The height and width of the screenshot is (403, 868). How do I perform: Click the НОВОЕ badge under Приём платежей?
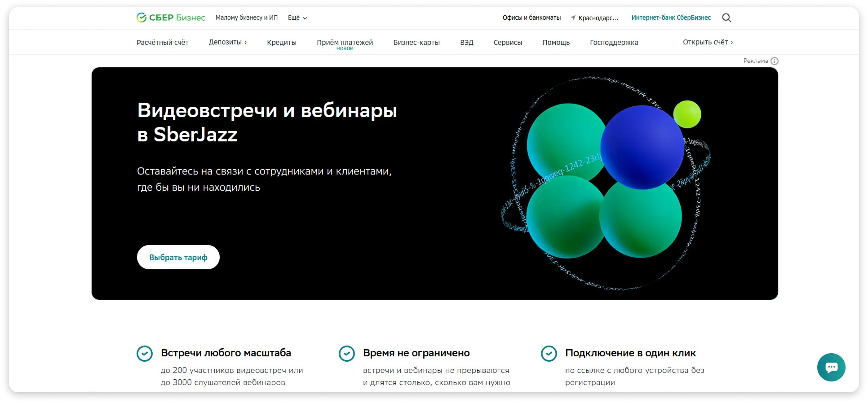345,48
